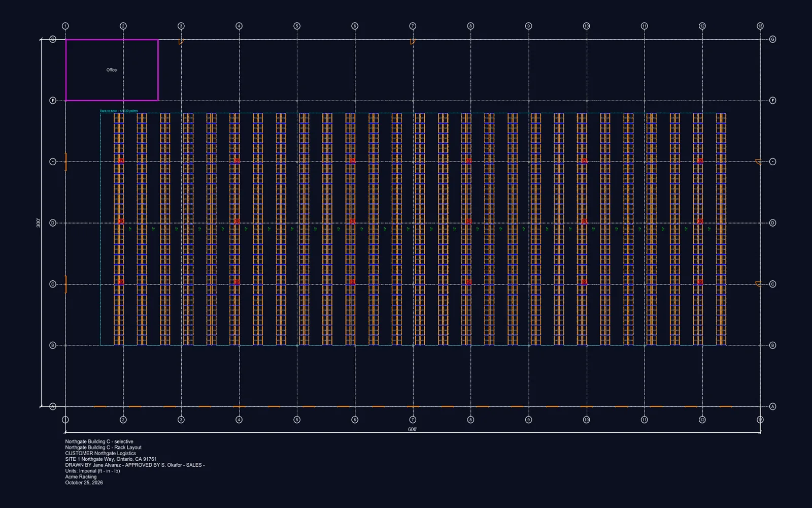The image size is (812, 508).
Task: Select the red column marker at grid 8-C
Action: pyautogui.click(x=468, y=282)
